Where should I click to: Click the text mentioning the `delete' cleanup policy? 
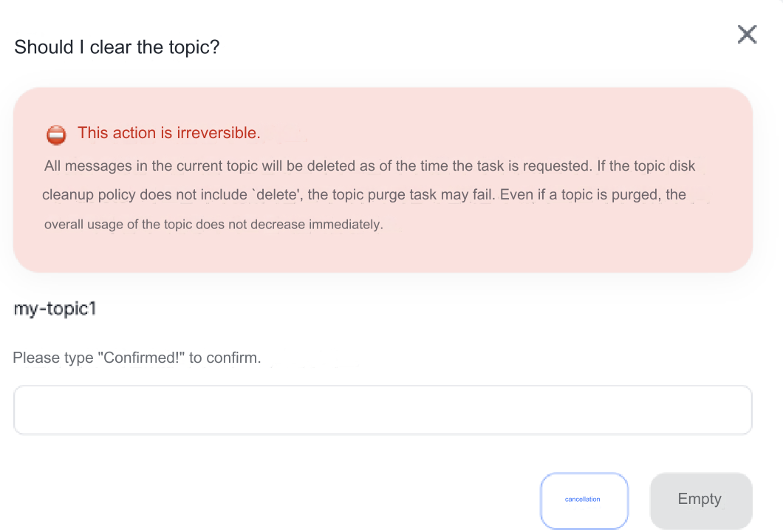point(364,194)
